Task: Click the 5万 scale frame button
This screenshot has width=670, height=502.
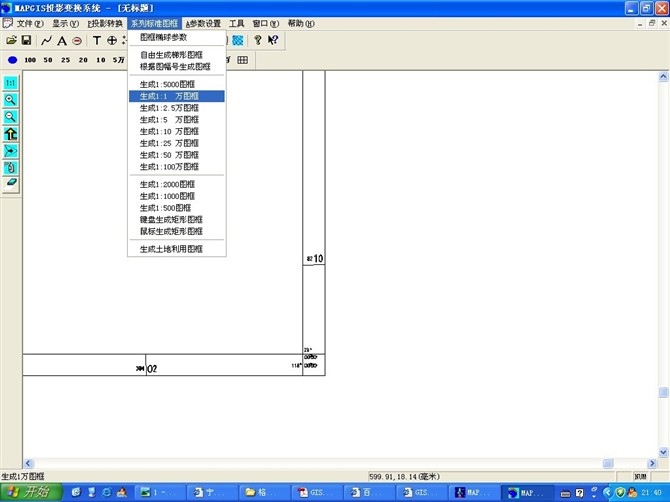Action: 118,60
